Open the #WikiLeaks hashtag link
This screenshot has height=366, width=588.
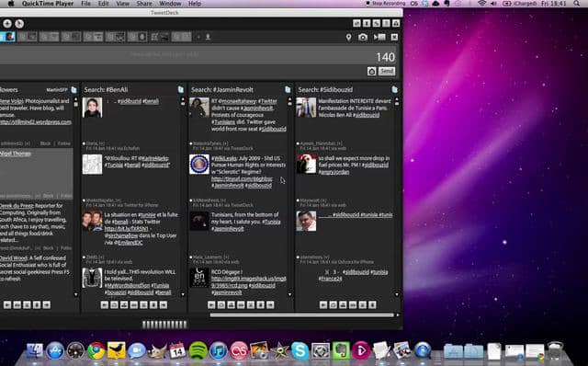224,158
